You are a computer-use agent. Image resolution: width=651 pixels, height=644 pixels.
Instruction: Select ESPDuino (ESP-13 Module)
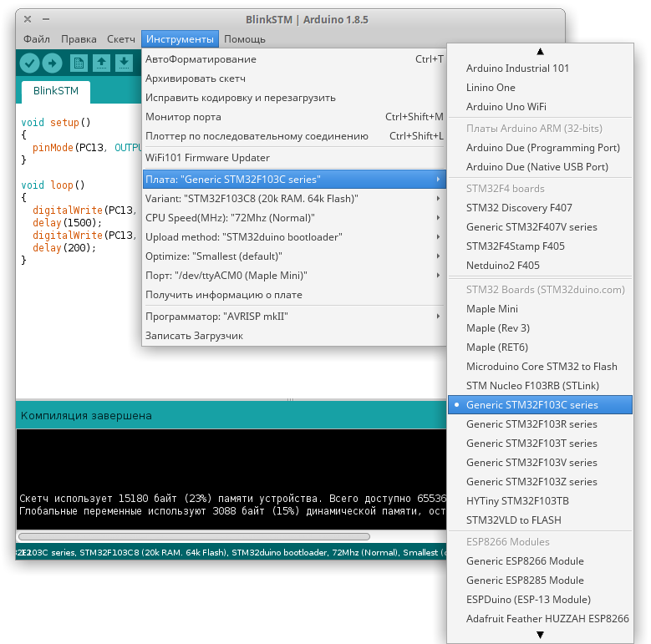point(540,599)
